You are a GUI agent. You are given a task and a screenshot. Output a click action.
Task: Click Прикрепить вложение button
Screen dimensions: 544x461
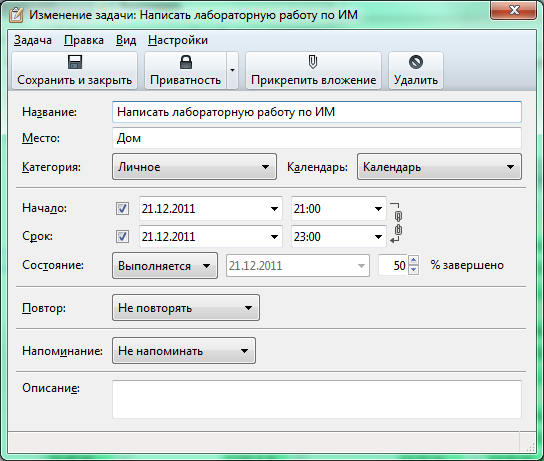[313, 70]
